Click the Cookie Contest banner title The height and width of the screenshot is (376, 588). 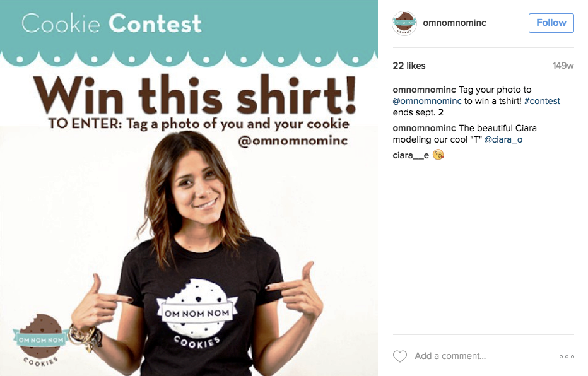tap(112, 23)
